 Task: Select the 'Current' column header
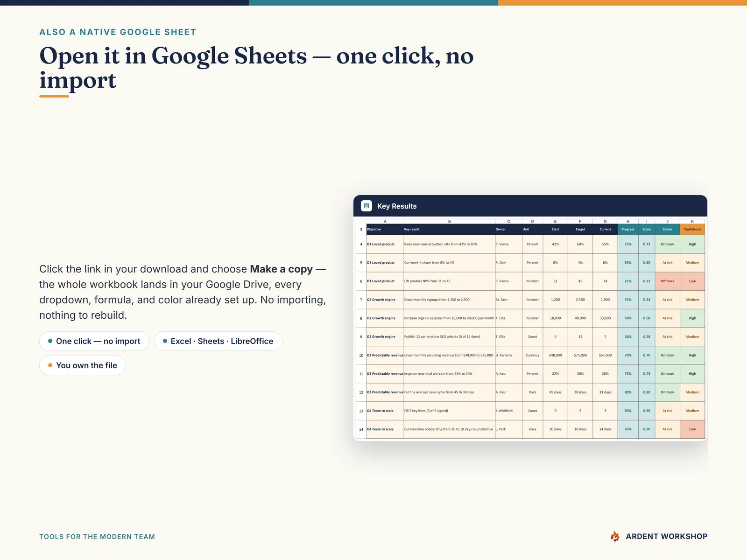click(605, 229)
